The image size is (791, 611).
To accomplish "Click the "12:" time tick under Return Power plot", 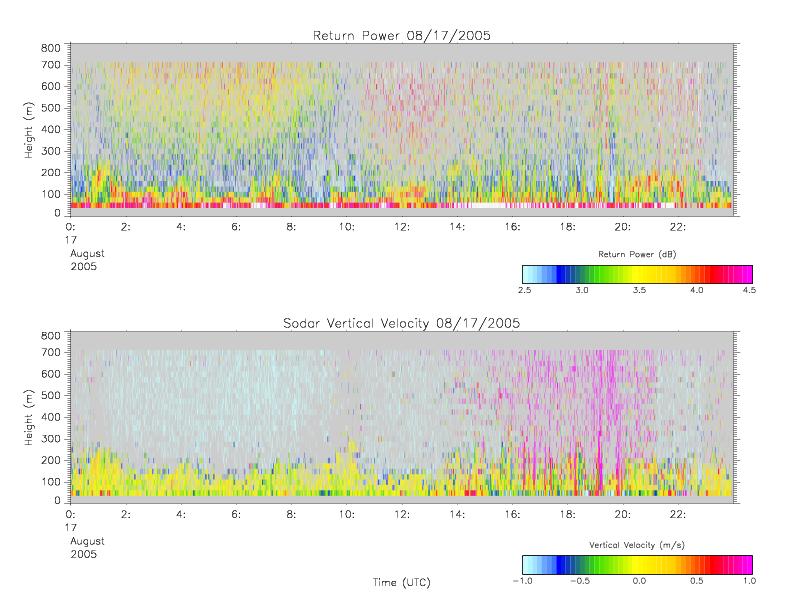I will (402, 227).
